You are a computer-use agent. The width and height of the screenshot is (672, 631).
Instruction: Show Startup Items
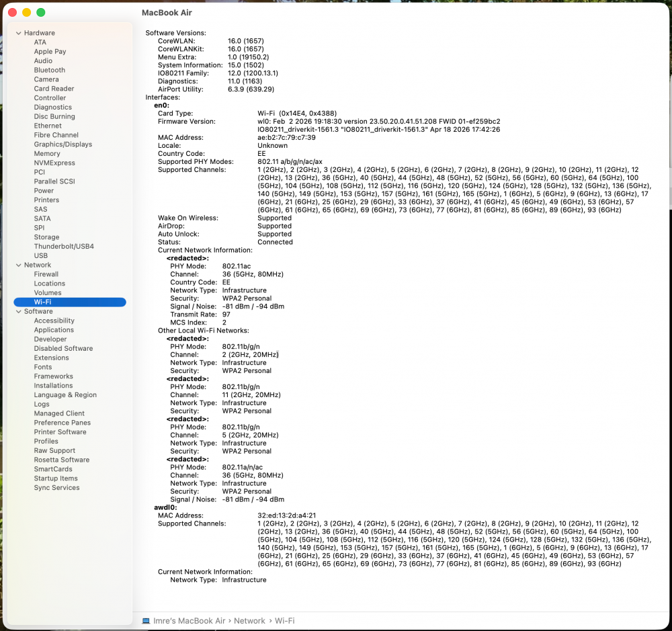pyautogui.click(x=56, y=478)
